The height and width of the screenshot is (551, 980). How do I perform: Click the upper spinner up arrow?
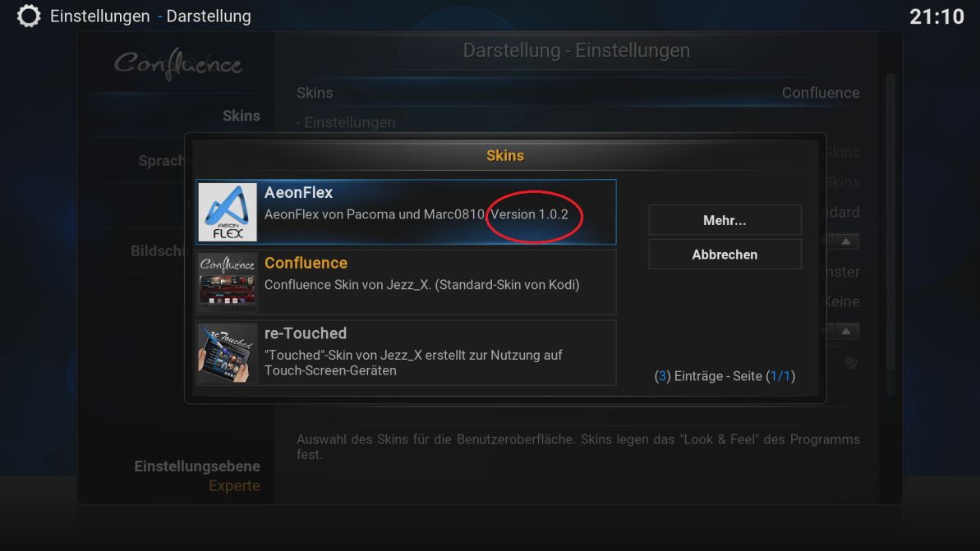click(x=845, y=241)
